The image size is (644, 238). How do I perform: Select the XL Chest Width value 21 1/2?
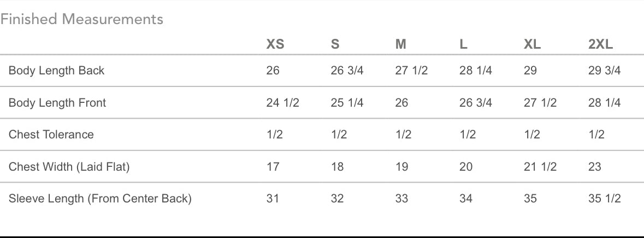tap(540, 167)
